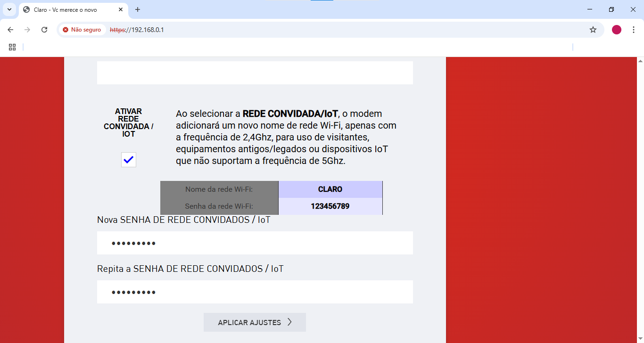The image size is (644, 343).
Task: View the 'Não seguro' site security info
Action: (82, 30)
